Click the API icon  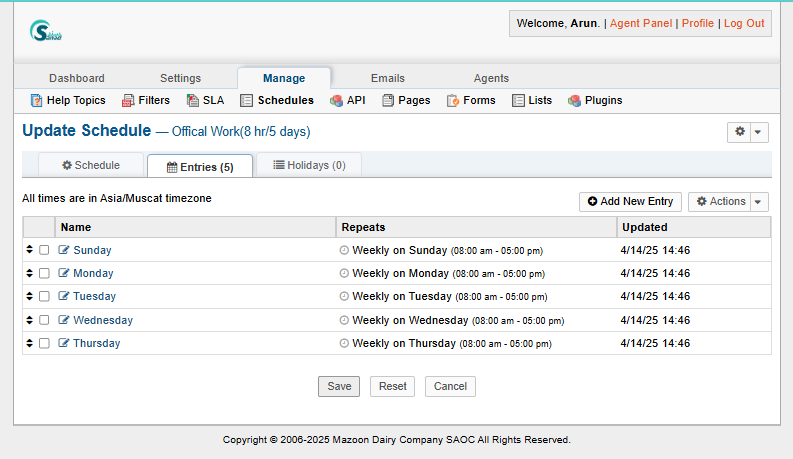click(337, 100)
